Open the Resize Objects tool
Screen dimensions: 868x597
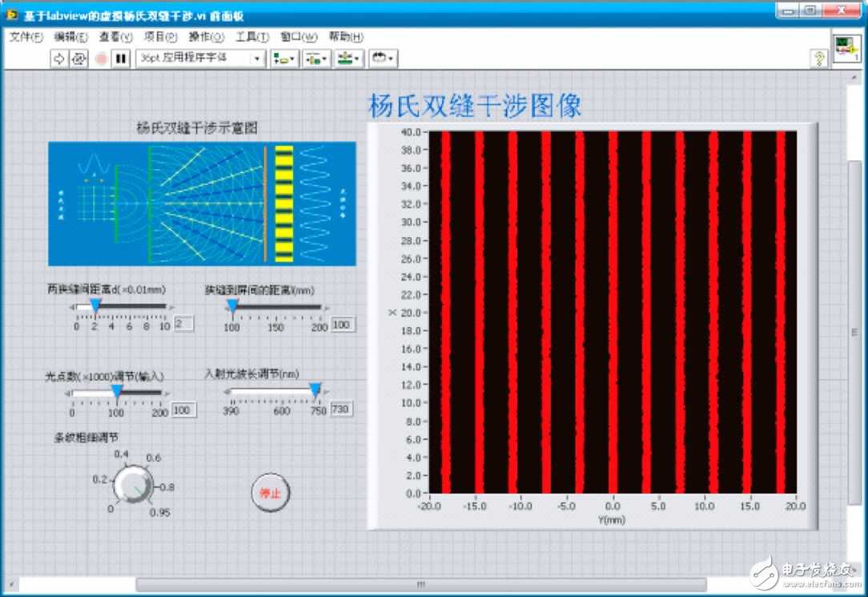click(x=348, y=58)
